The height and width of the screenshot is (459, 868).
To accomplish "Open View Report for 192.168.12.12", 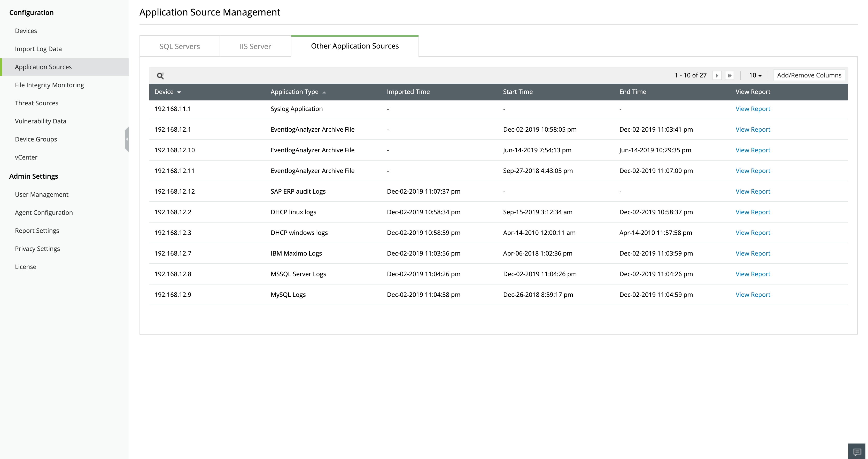I will point(753,191).
